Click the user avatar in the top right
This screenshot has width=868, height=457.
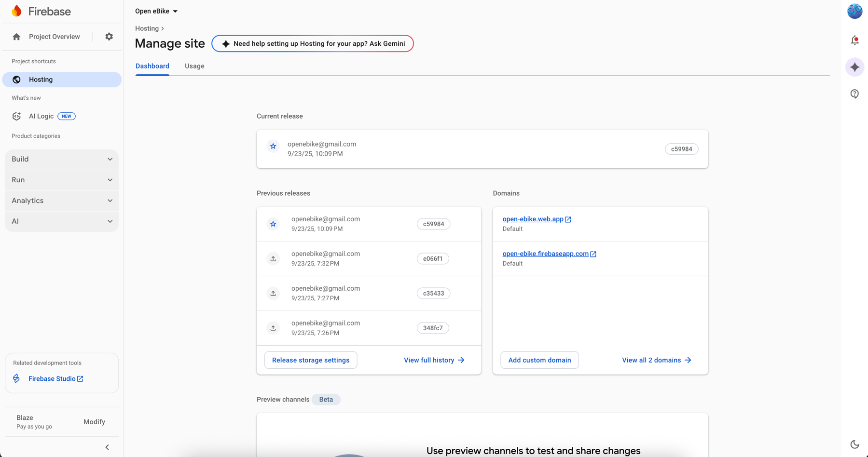[x=854, y=11]
